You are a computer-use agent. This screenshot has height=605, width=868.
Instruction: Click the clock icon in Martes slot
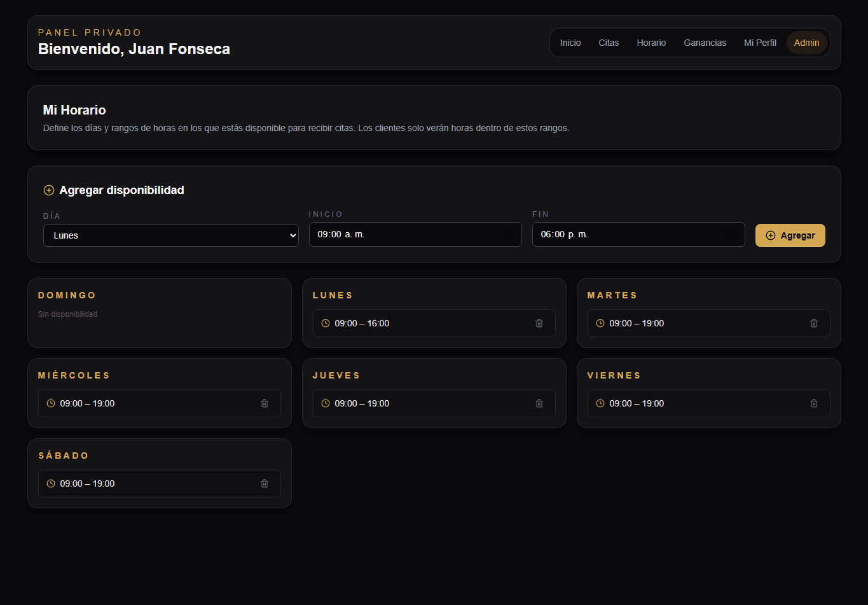click(x=600, y=323)
